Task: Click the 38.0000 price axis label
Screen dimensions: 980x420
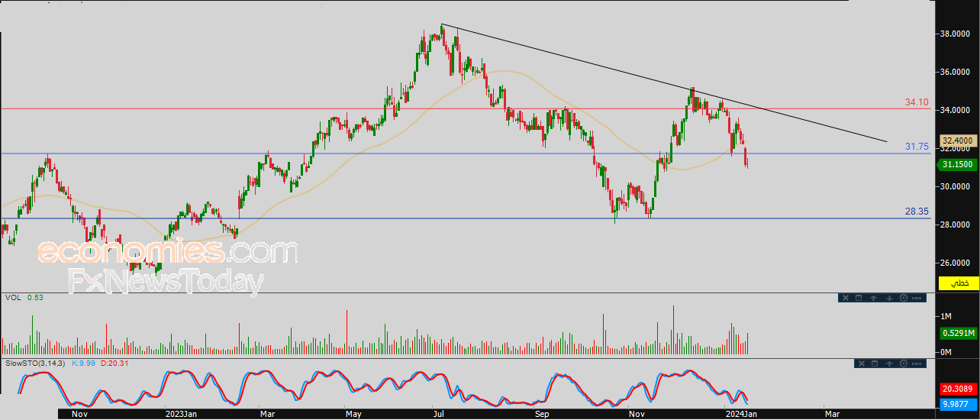Action: click(x=955, y=34)
